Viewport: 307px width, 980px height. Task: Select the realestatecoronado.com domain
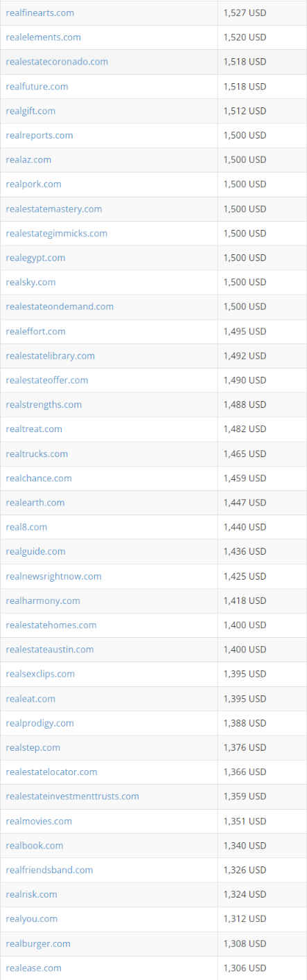tap(57, 62)
